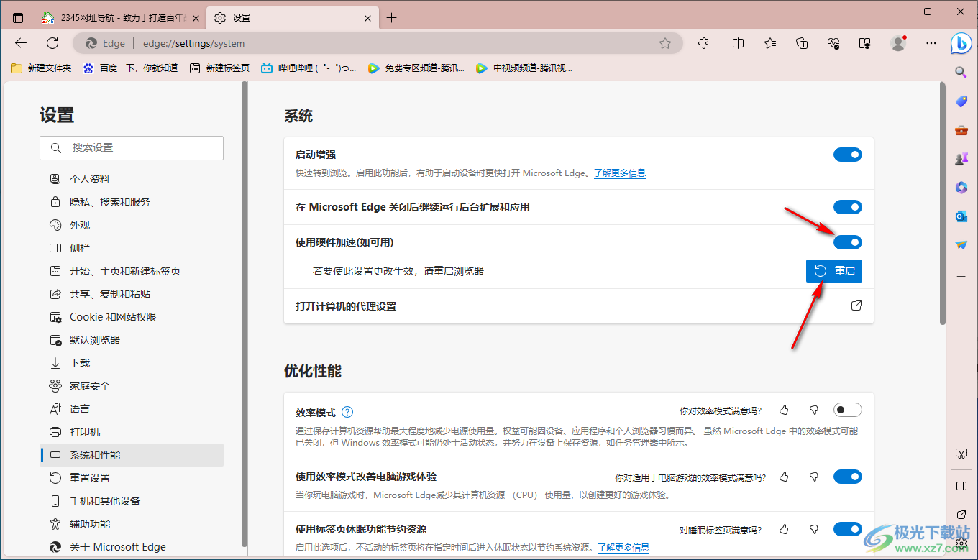This screenshot has width=978, height=560.
Task: Open 重置设置 section
Action: click(132, 478)
